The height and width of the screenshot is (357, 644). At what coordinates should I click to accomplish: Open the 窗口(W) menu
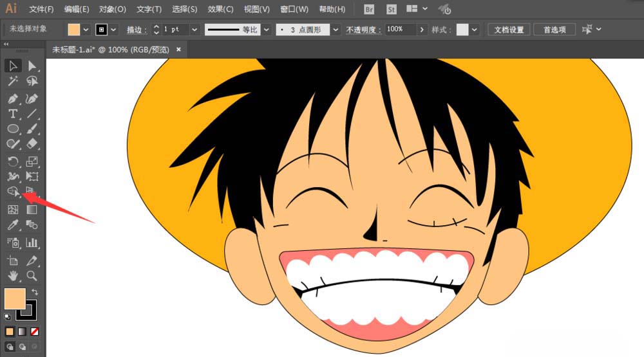click(x=294, y=9)
